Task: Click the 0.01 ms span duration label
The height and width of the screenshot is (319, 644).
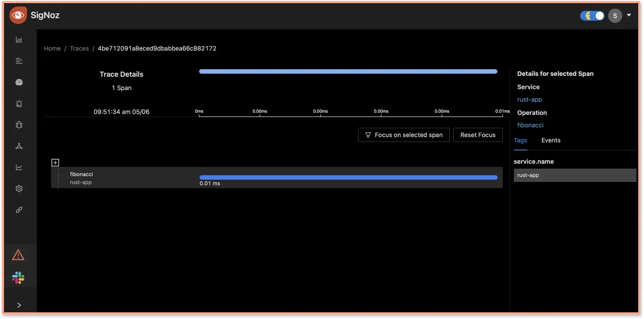Action: 210,183
